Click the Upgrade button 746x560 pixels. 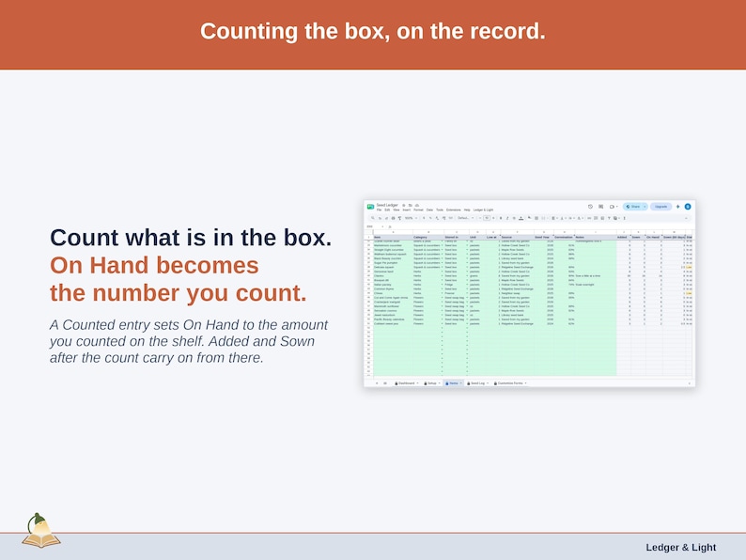pyautogui.click(x=661, y=207)
